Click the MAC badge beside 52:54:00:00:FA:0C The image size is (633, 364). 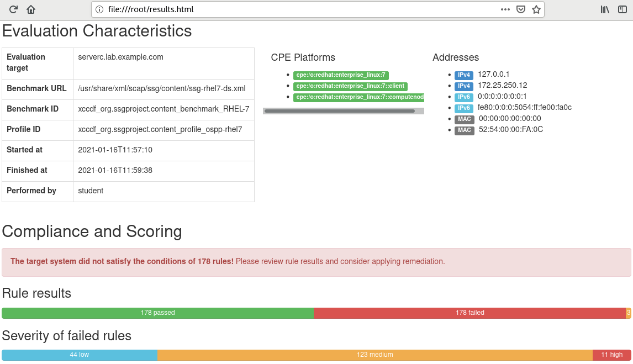click(x=464, y=130)
